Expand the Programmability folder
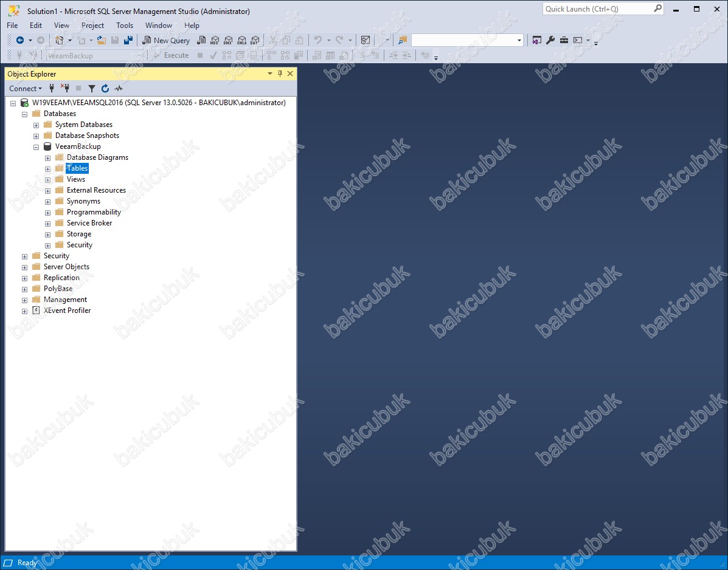This screenshot has height=570, width=728. (x=48, y=213)
